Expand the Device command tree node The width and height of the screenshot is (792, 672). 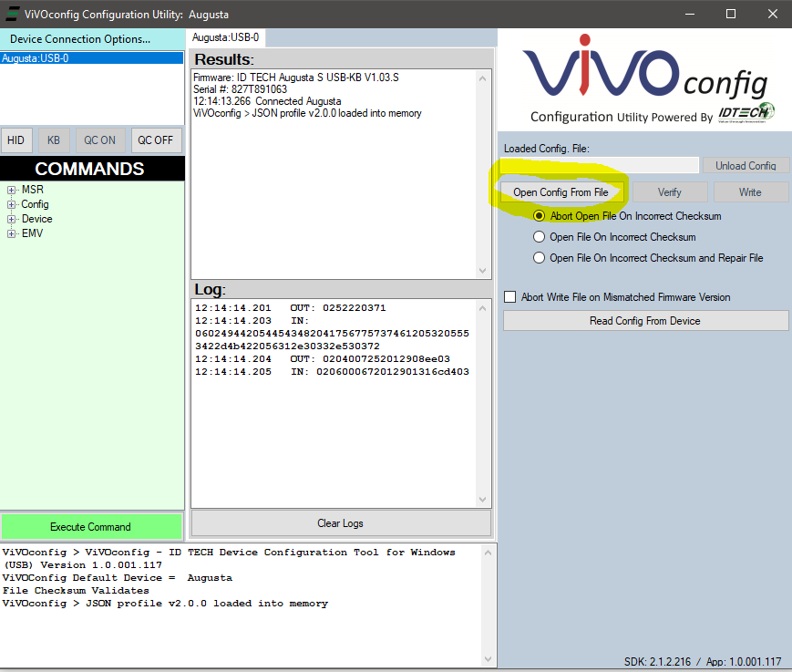coord(11,219)
